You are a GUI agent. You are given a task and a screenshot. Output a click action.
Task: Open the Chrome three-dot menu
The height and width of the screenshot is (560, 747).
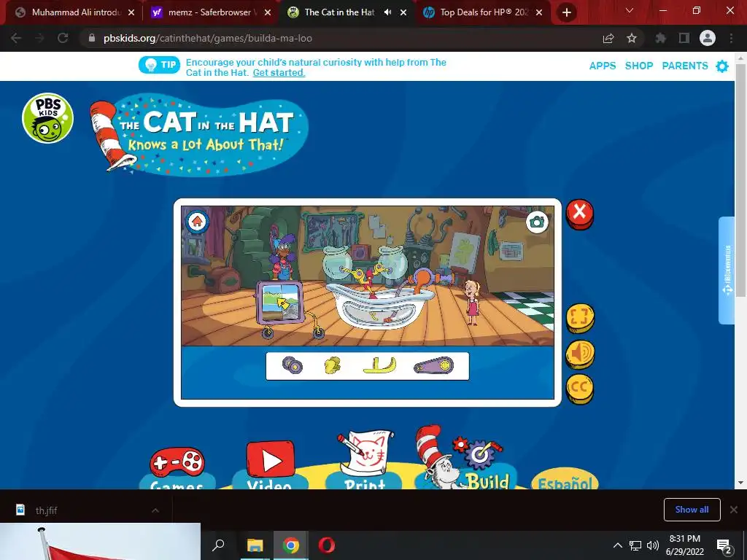coord(731,38)
